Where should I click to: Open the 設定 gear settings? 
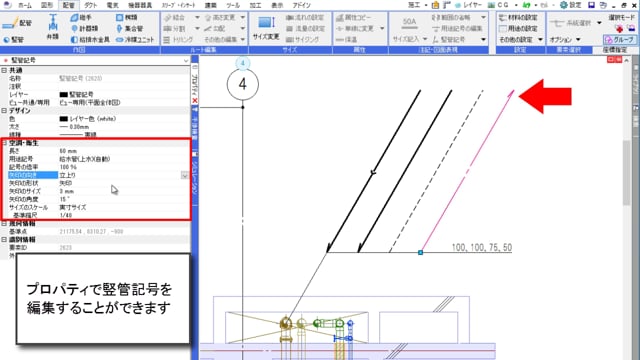[571, 5]
